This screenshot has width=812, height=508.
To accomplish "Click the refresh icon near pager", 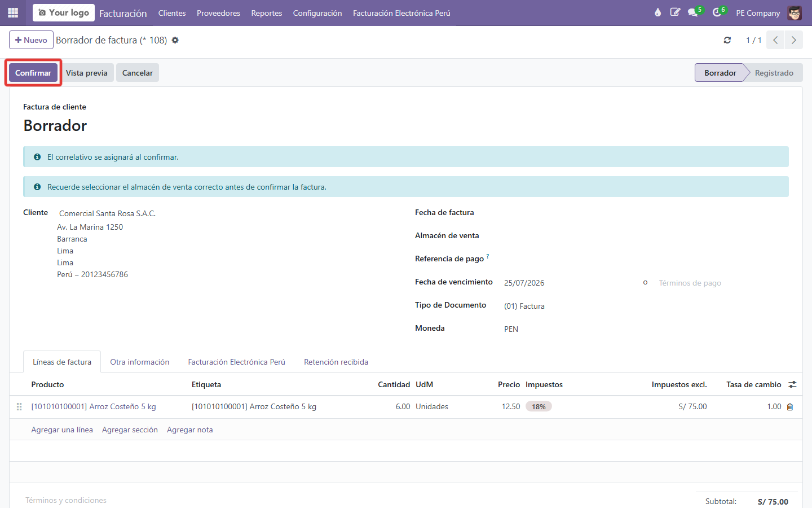I will pyautogui.click(x=727, y=40).
